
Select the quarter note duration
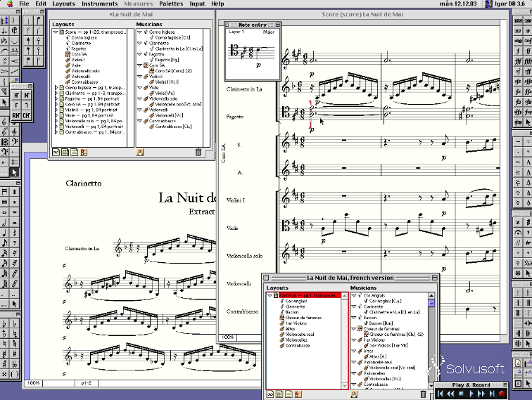[4, 233]
